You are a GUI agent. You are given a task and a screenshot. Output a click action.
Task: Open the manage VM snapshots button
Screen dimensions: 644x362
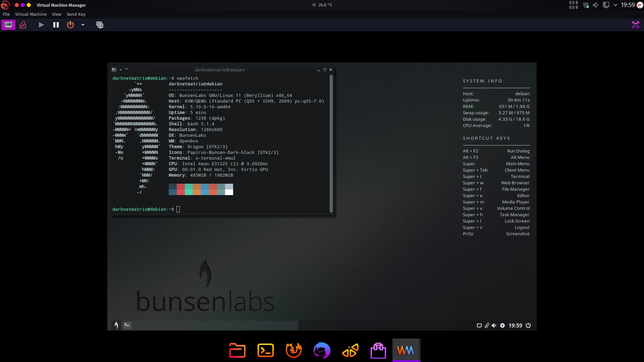[100, 25]
